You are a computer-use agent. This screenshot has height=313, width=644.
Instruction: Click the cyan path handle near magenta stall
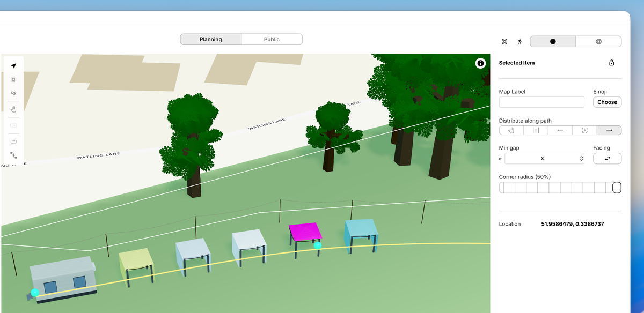pos(318,245)
